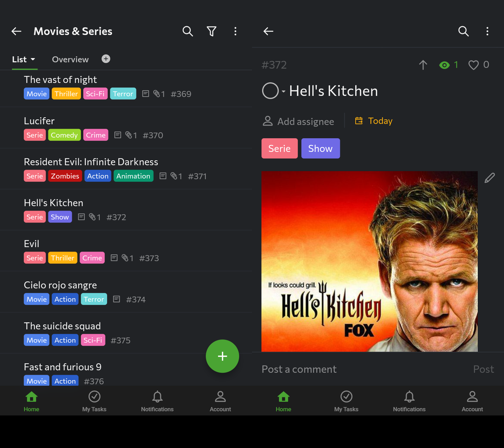Viewport: 504px width, 448px height.
Task: Click Hell's Kitchen title in detail panel
Action: click(x=334, y=91)
